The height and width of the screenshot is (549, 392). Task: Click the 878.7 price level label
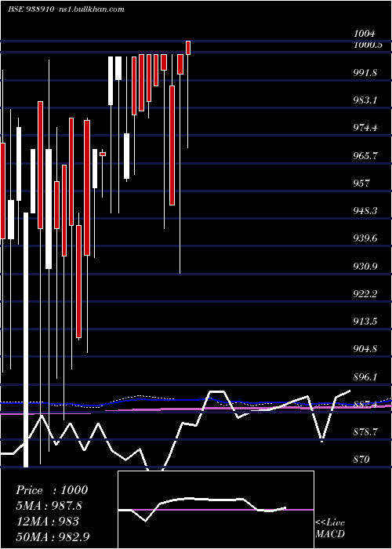(x=365, y=432)
